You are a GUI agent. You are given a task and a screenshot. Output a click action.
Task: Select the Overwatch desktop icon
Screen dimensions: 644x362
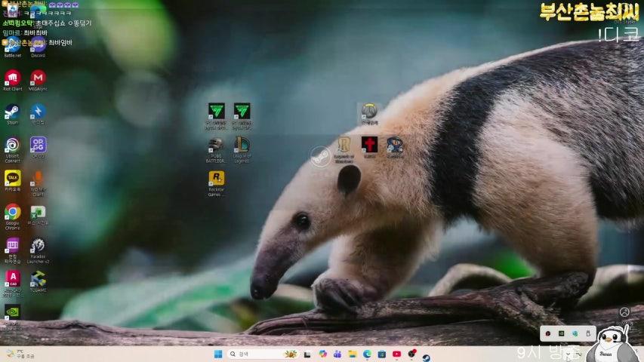click(x=369, y=112)
